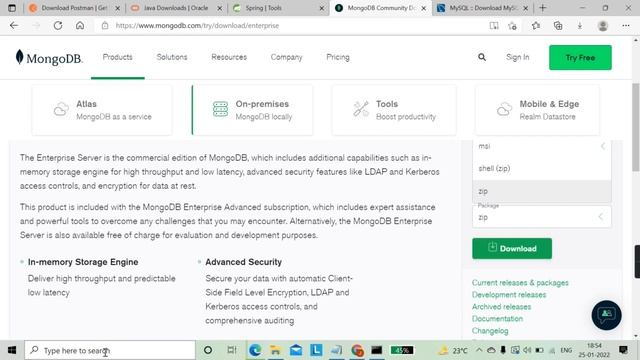Reload the page with refresh icon
The height and width of the screenshot is (360, 640).
(x=58, y=25)
